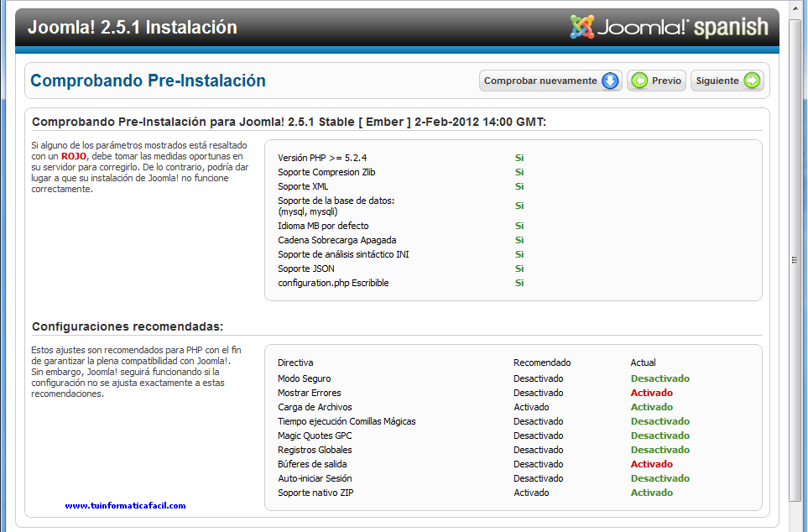Viewport: 808px width, 532px height.
Task: Click the 'Directiva' column header
Action: [295, 362]
